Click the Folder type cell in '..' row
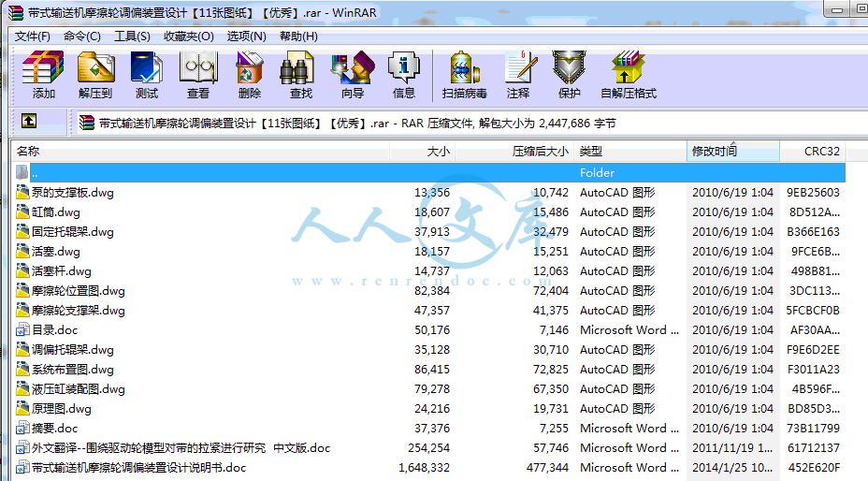This screenshot has width=868, height=481. [598, 172]
